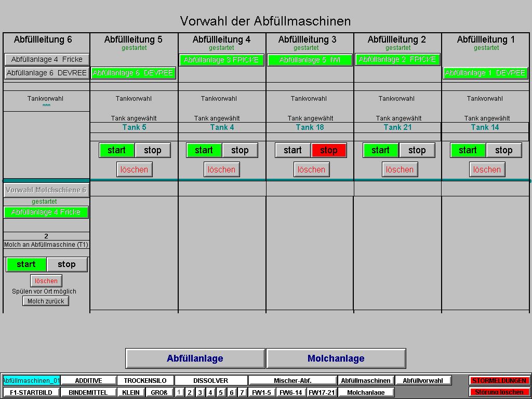Open the large Abfüllanlage view
Viewport: 532px width, 399px height.
point(195,358)
